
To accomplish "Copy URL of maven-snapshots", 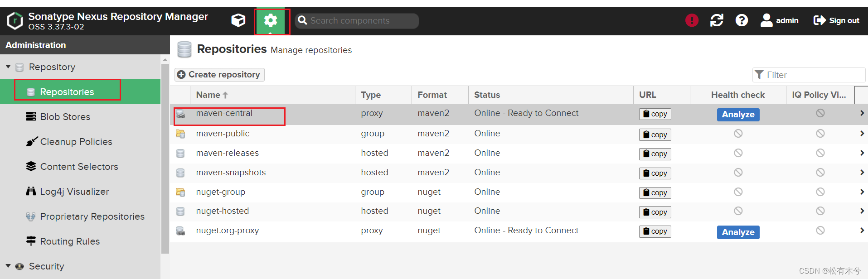I will (x=655, y=173).
